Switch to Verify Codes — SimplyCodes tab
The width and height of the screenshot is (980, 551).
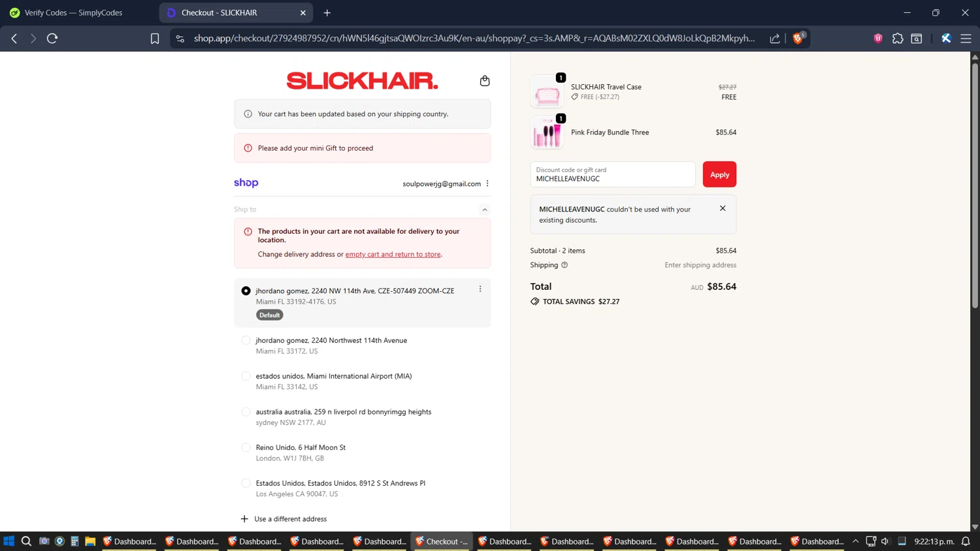click(73, 12)
